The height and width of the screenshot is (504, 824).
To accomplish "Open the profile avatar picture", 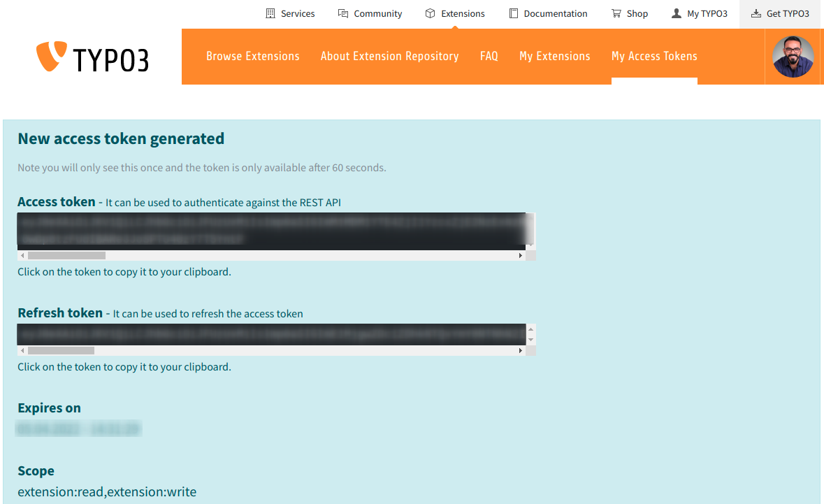I will point(793,56).
